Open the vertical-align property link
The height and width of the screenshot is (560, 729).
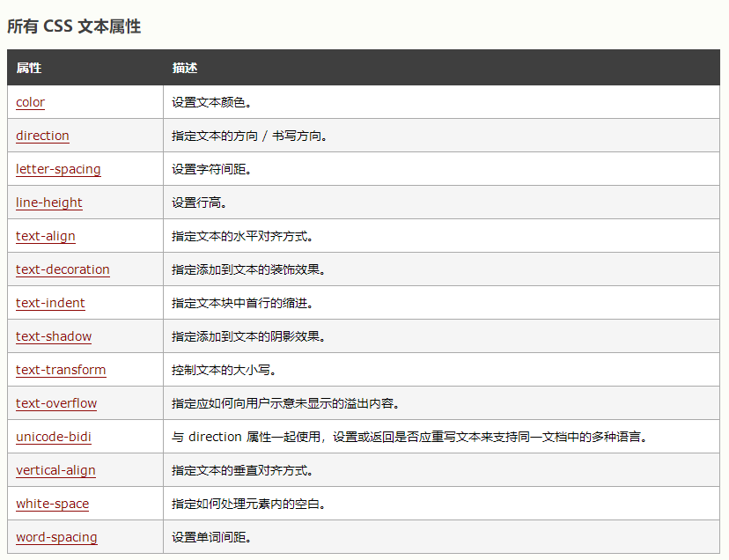point(55,470)
